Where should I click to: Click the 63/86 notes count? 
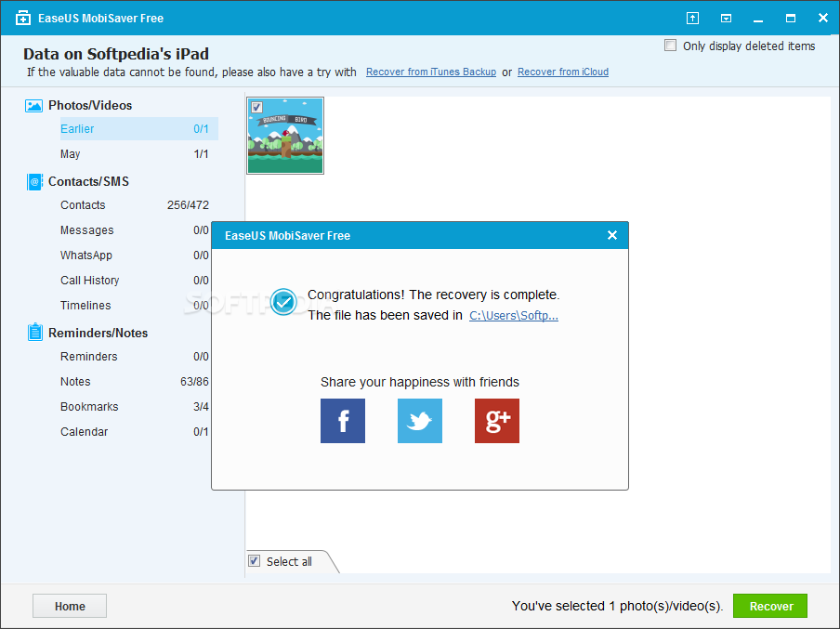click(194, 382)
